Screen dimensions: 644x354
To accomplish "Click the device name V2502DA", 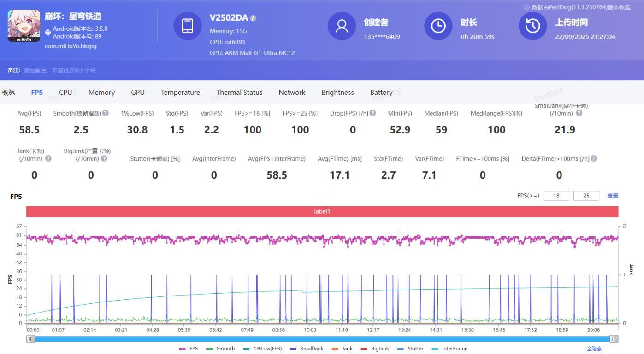I will [x=229, y=18].
